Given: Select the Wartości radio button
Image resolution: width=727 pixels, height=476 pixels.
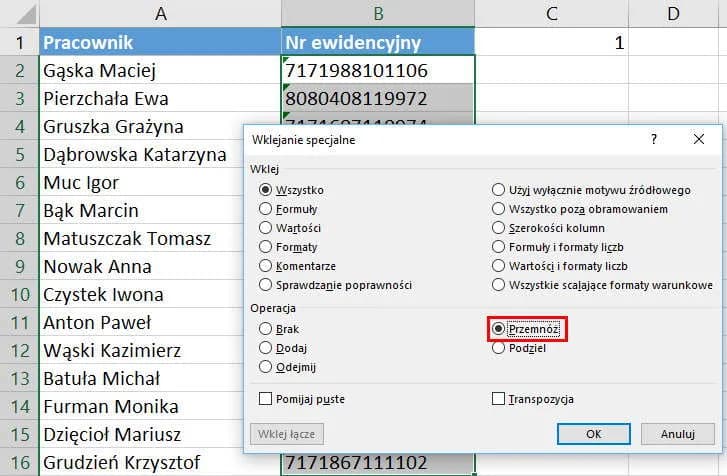Looking at the screenshot, I should pyautogui.click(x=265, y=228).
